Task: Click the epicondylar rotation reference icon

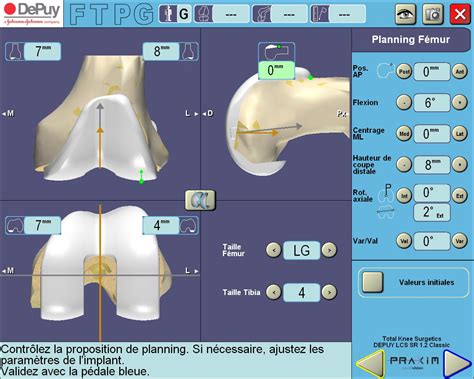Action: tap(386, 212)
